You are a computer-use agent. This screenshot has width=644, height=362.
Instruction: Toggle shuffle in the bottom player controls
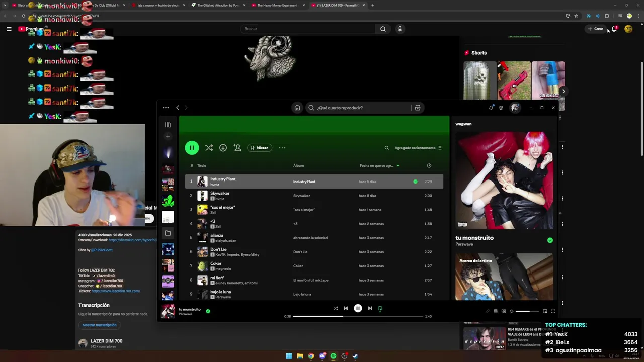(x=336, y=308)
